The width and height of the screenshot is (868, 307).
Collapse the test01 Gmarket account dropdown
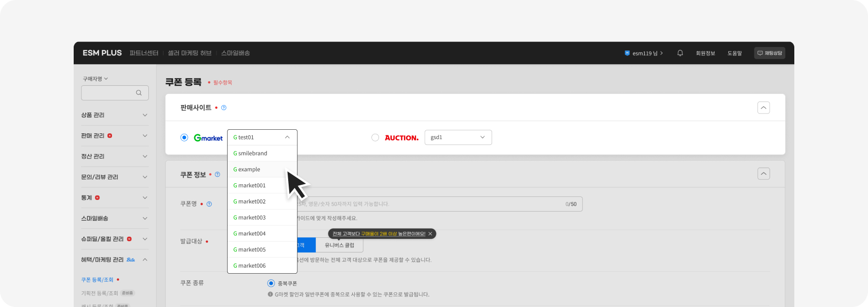click(x=262, y=137)
